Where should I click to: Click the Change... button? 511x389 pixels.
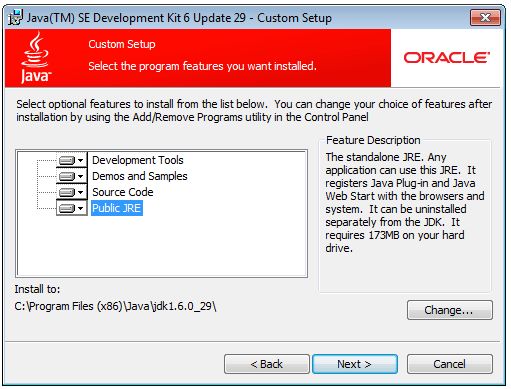449,310
